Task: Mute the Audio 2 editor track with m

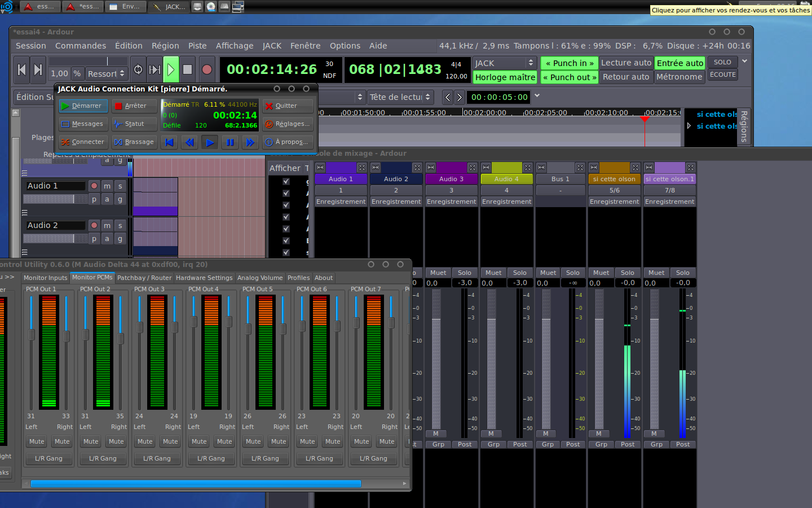Action: 107,225
